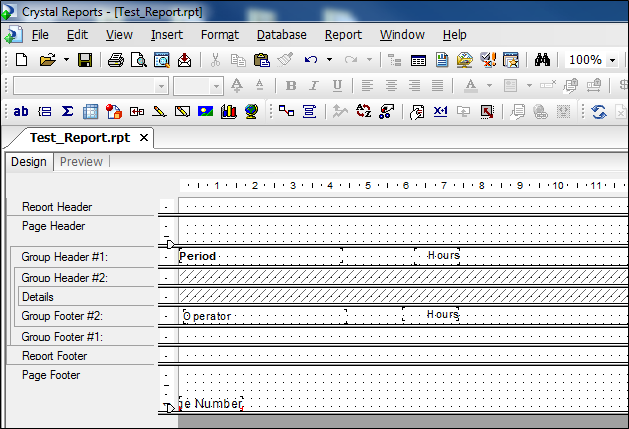Image resolution: width=629 pixels, height=429 pixels.
Task: Open the font name combo box
Action: pyautogui.click(x=91, y=86)
